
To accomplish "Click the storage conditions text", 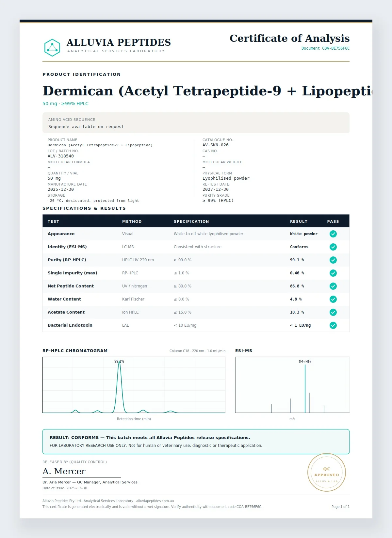I will point(93,201).
